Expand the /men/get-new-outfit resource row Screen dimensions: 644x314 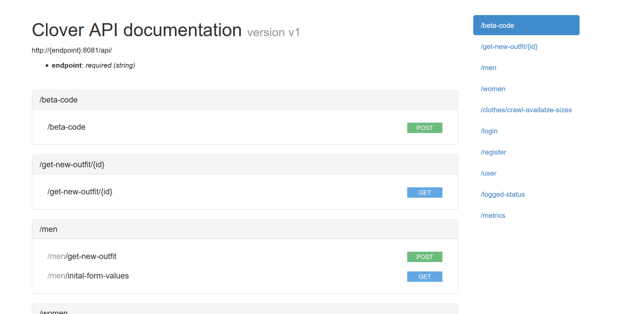pyautogui.click(x=82, y=256)
